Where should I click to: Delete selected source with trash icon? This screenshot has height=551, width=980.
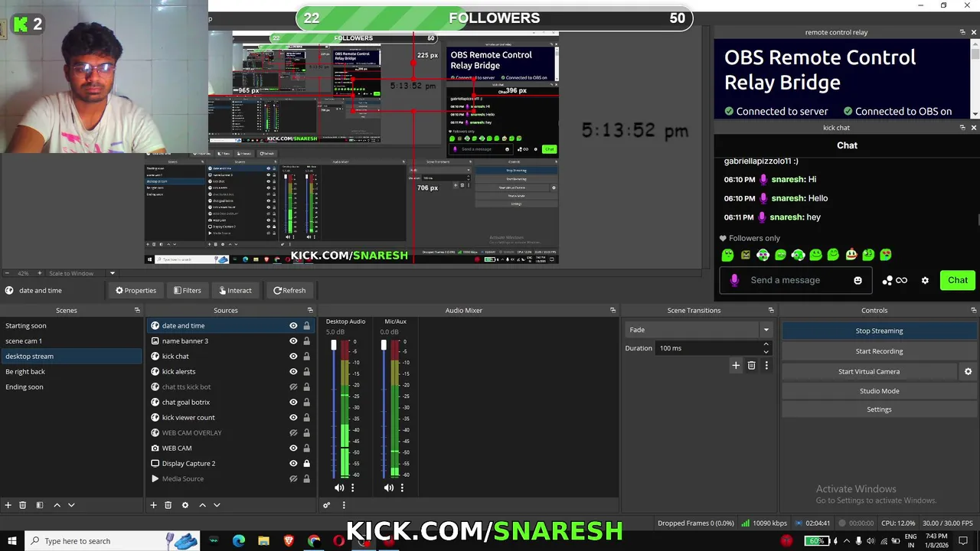[168, 505]
